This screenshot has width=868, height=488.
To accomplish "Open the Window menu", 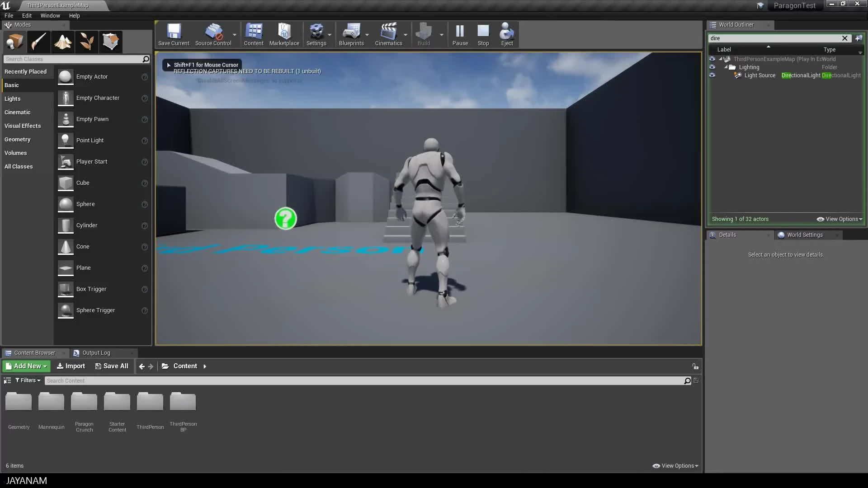I will [x=50, y=15].
